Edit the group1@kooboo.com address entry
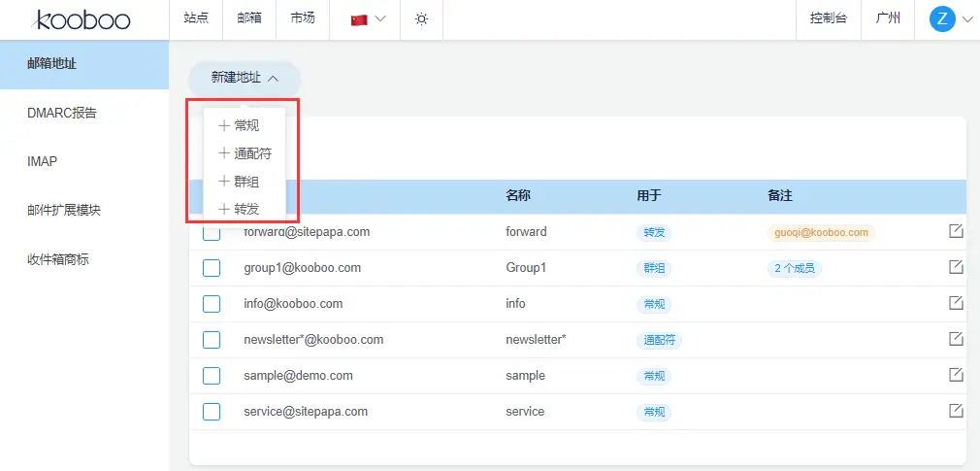980x471 pixels. coord(956,267)
